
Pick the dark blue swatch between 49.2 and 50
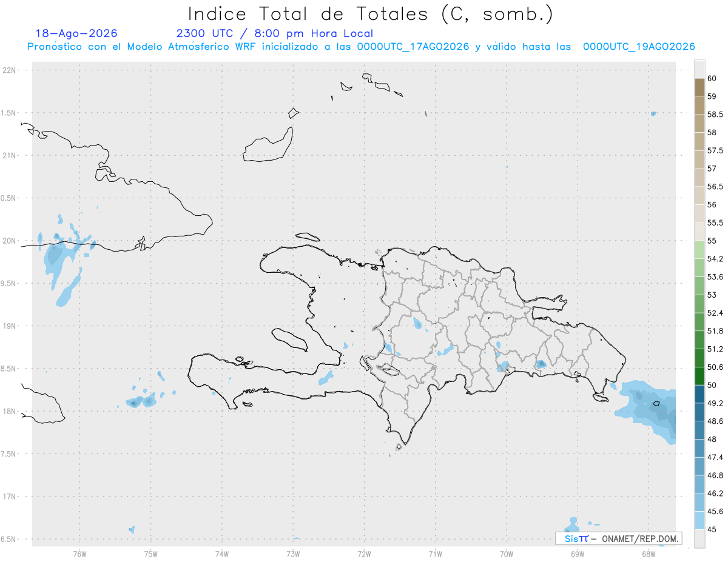click(x=699, y=394)
